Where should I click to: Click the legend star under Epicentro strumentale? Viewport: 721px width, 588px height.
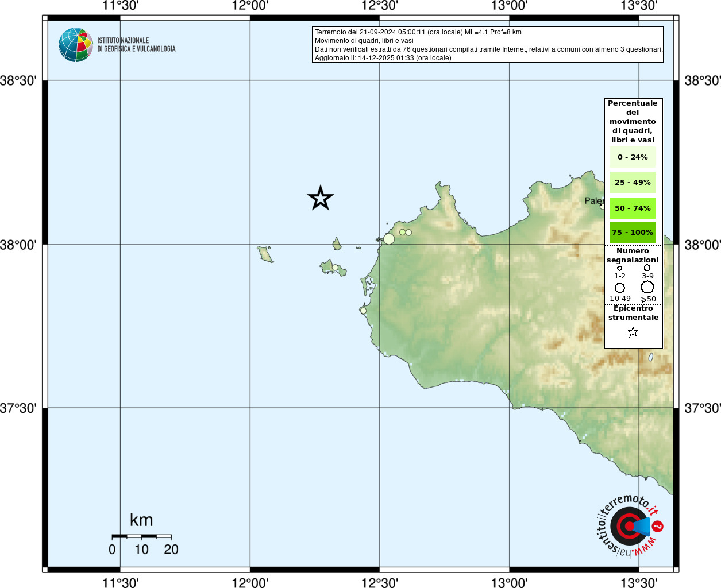pos(633,332)
